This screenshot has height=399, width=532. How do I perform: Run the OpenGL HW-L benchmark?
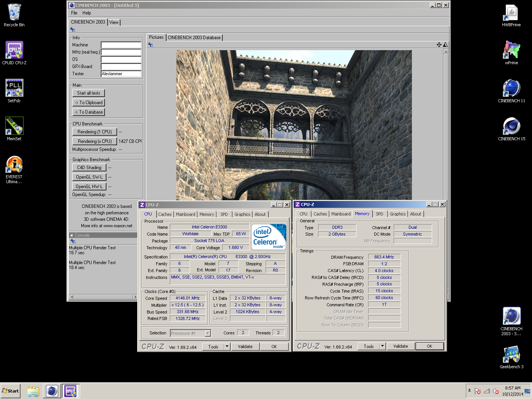(89, 187)
